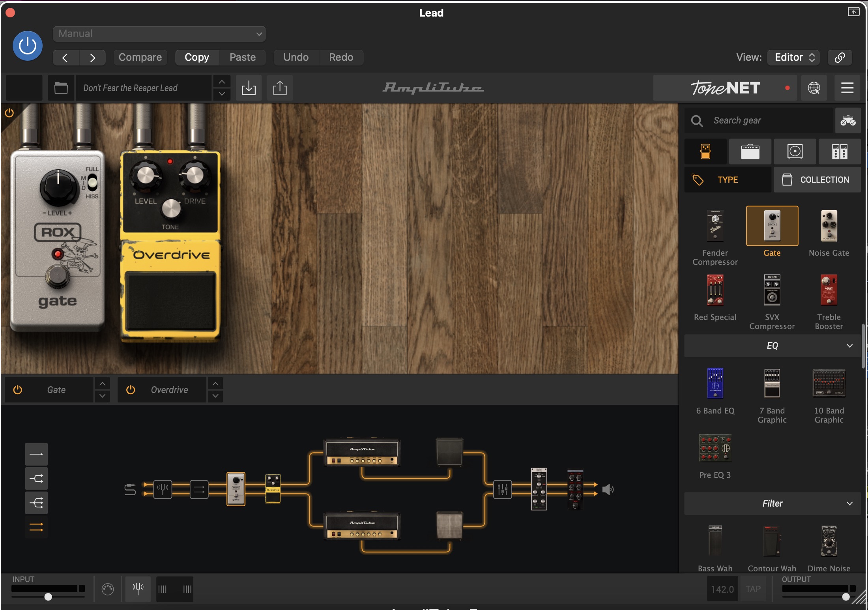Flip the Gate FULL/MID/HISS switch

point(92,182)
